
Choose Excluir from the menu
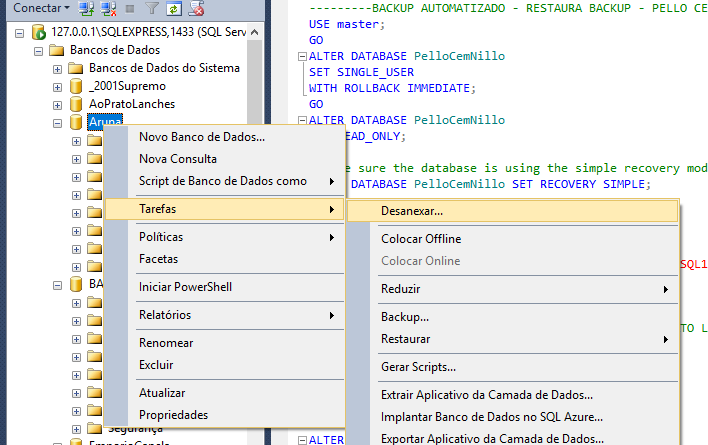224,365
